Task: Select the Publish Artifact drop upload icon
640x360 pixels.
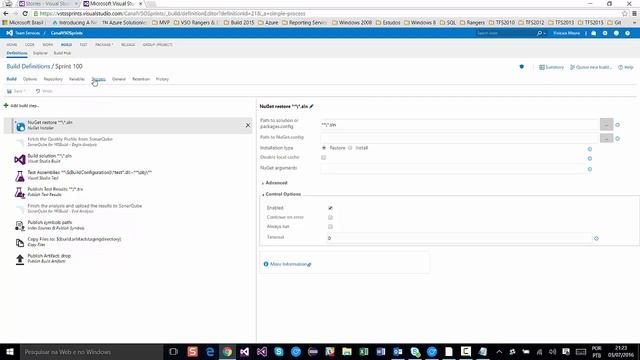Action: pos(20,259)
